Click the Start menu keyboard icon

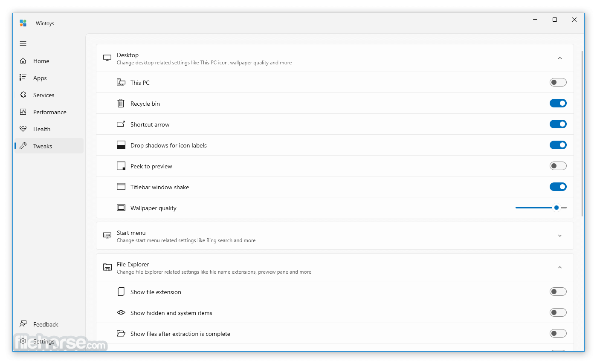[107, 236]
